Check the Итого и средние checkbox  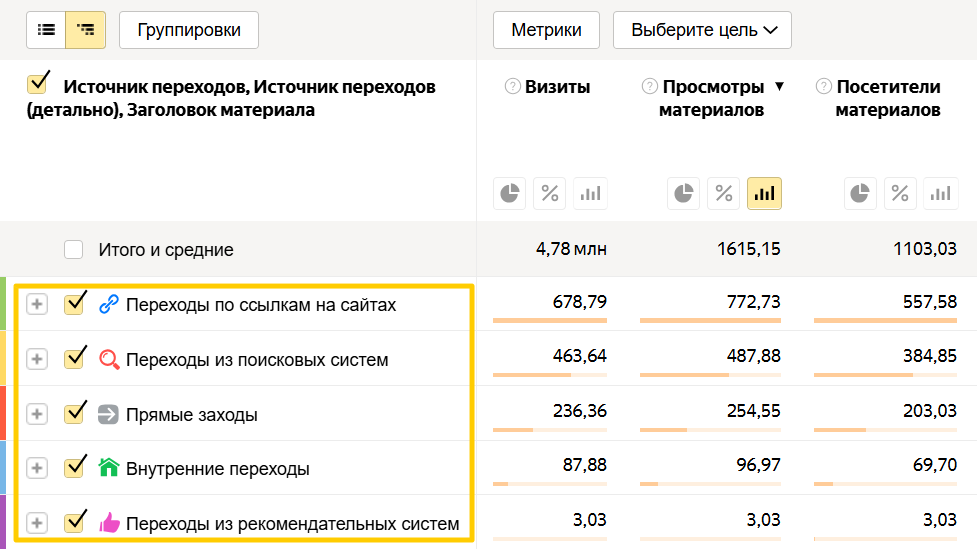point(74,249)
